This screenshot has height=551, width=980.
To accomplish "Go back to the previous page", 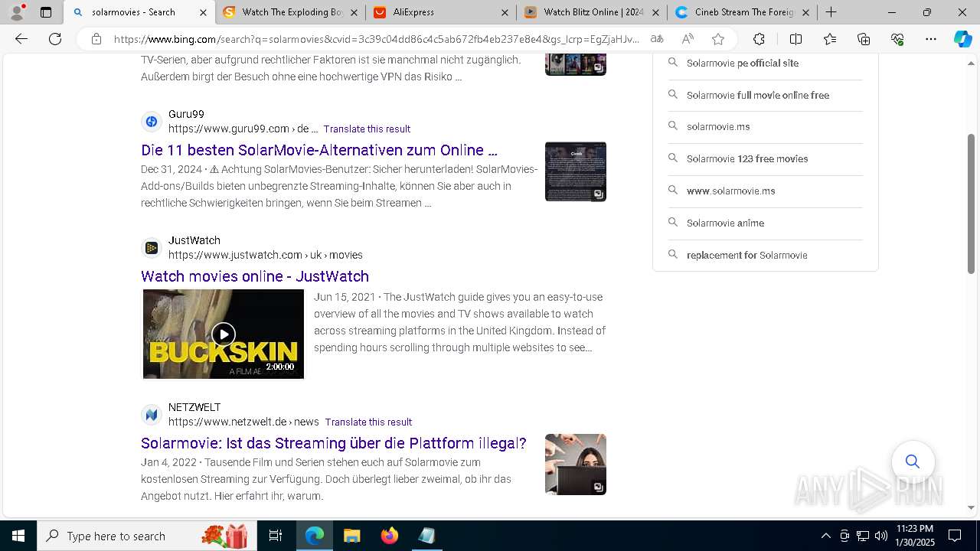I will [21, 39].
